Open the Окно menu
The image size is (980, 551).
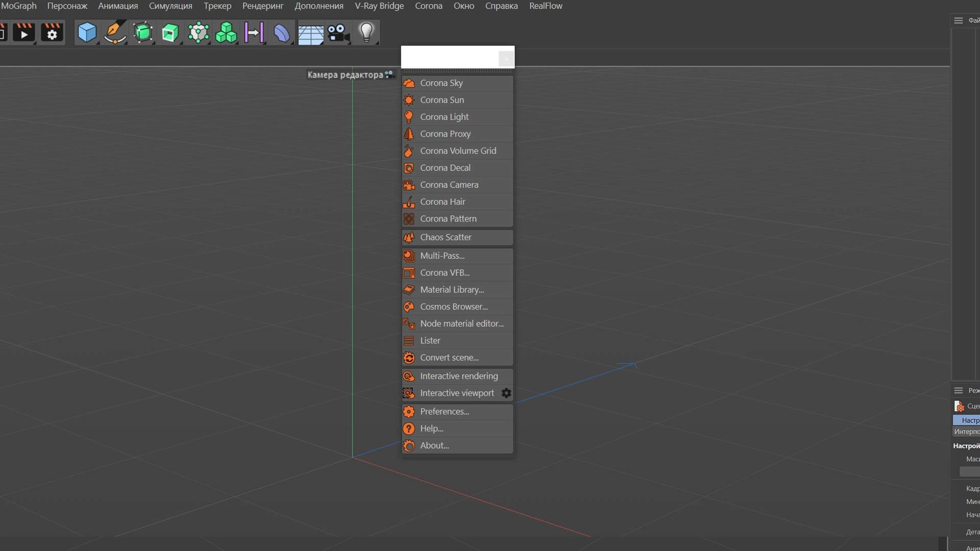464,6
